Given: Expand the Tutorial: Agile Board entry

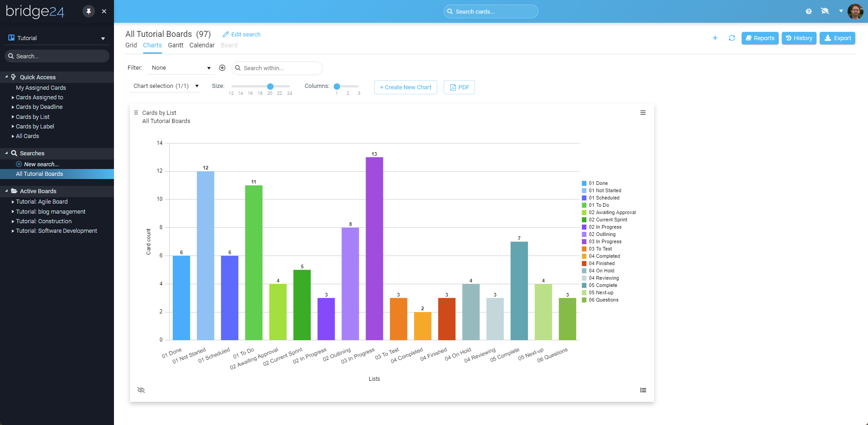Looking at the screenshot, I should point(12,201).
